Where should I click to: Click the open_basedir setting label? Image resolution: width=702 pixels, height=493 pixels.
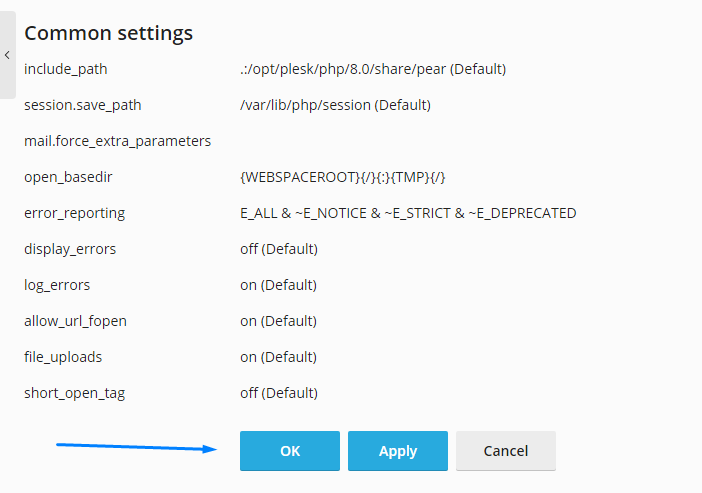[68, 177]
